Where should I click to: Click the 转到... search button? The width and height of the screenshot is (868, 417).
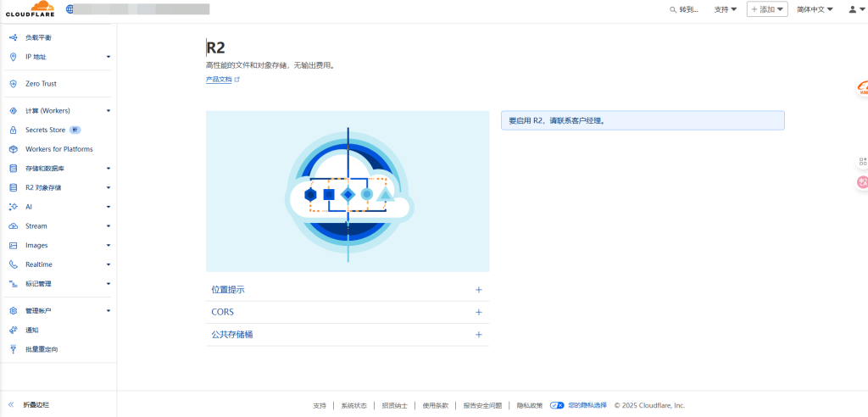click(x=684, y=9)
